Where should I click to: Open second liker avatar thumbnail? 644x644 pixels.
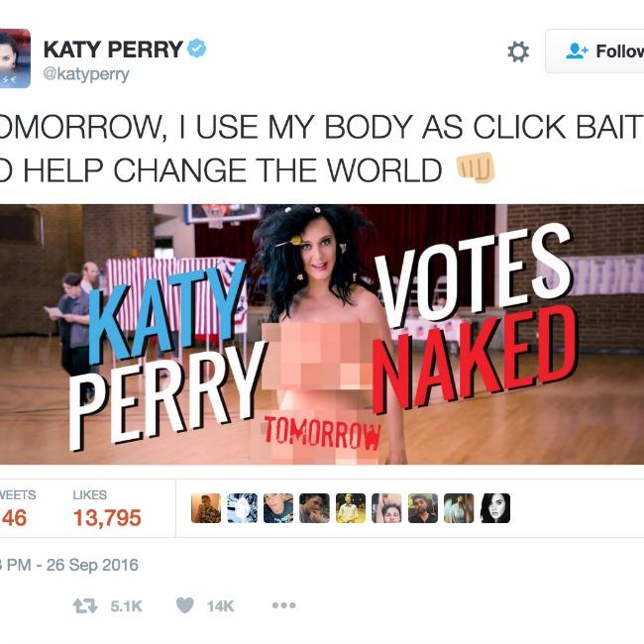[243, 508]
